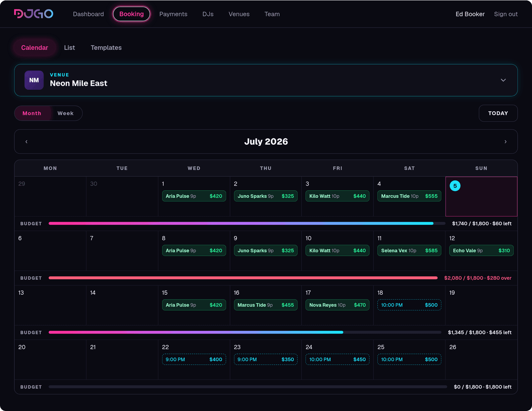Open the Venues nav item
532x411 pixels.
[x=239, y=14]
